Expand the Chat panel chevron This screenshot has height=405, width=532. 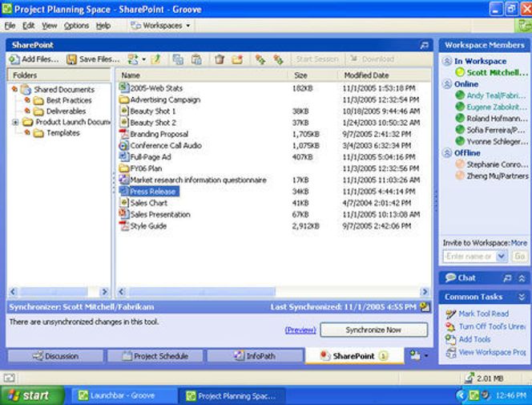click(522, 278)
